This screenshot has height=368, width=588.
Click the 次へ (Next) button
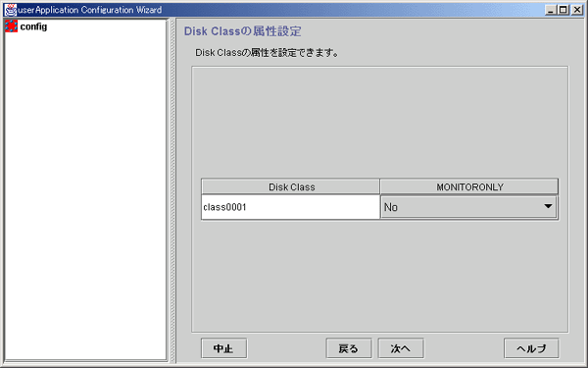pos(401,348)
